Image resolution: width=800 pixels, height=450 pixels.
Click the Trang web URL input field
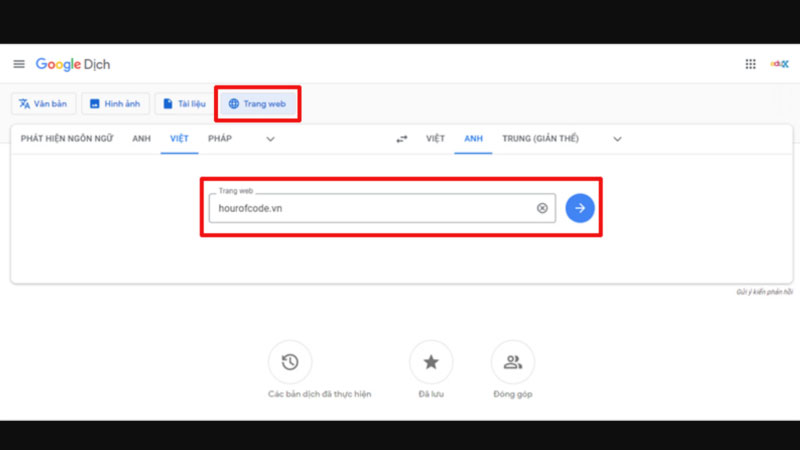(370, 208)
